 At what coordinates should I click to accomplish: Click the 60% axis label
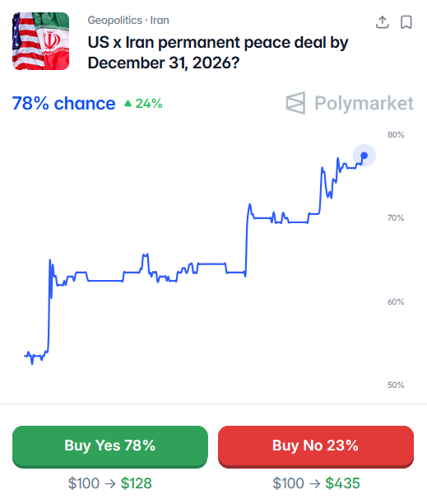(396, 301)
